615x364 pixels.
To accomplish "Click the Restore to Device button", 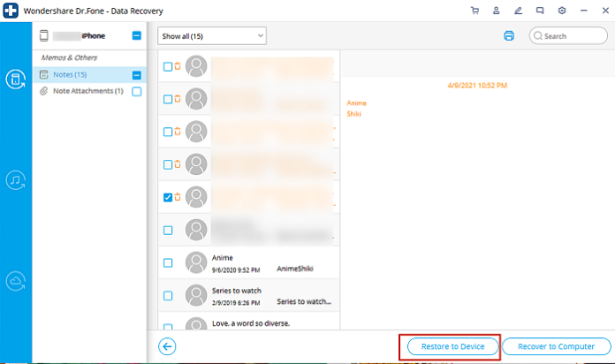I will coord(452,346).
